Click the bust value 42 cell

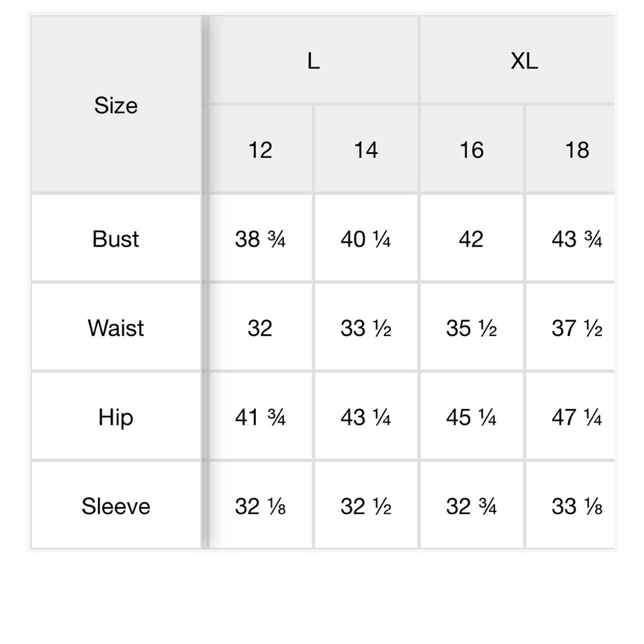click(x=471, y=239)
